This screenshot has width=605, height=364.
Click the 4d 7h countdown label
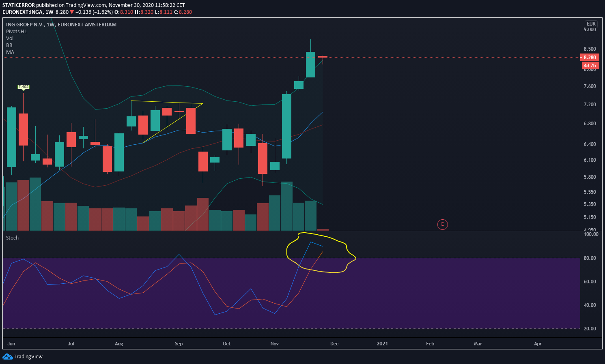590,66
